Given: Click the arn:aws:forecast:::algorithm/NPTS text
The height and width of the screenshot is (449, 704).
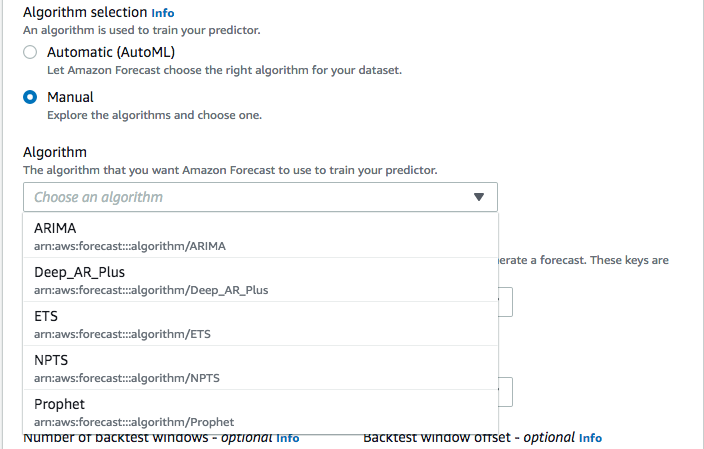Looking at the screenshot, I should pos(127,378).
